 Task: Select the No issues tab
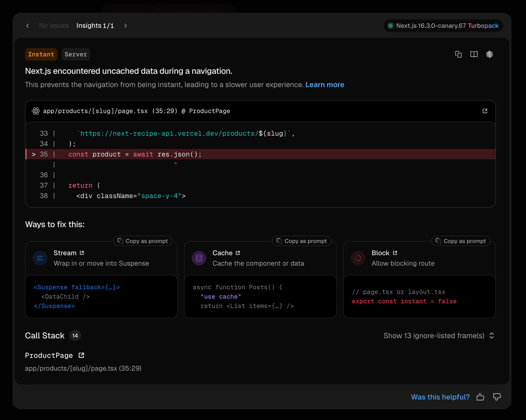pyautogui.click(x=54, y=26)
